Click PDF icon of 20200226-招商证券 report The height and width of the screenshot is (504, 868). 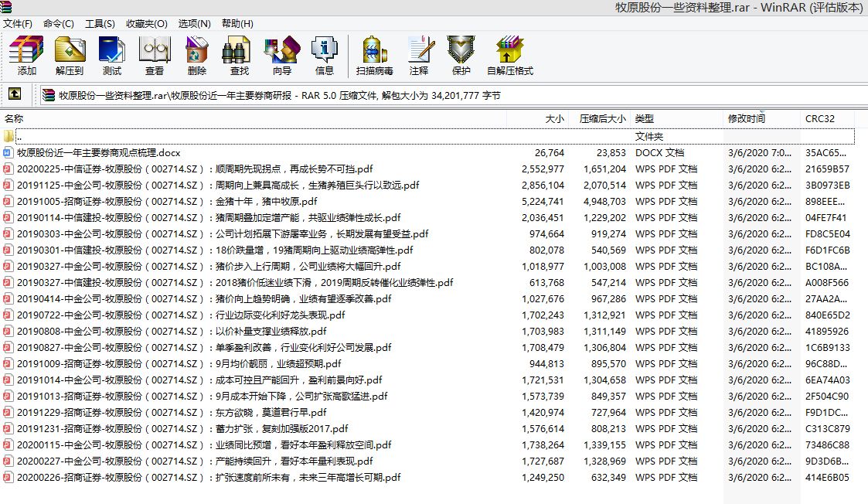coord(9,478)
